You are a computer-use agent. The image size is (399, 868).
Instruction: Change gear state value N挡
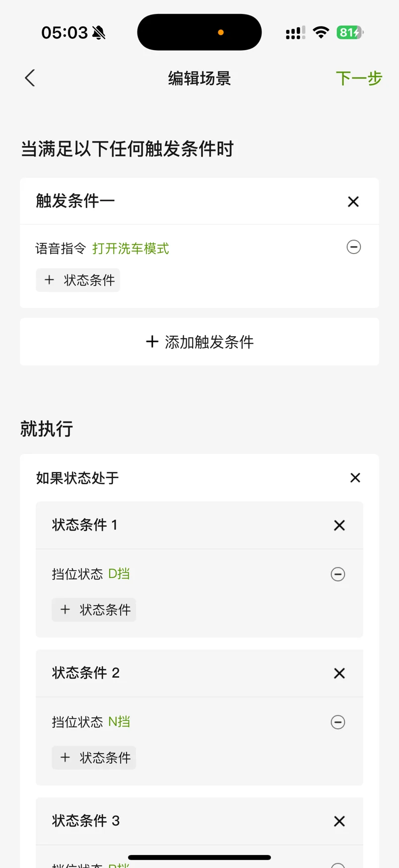(x=119, y=722)
